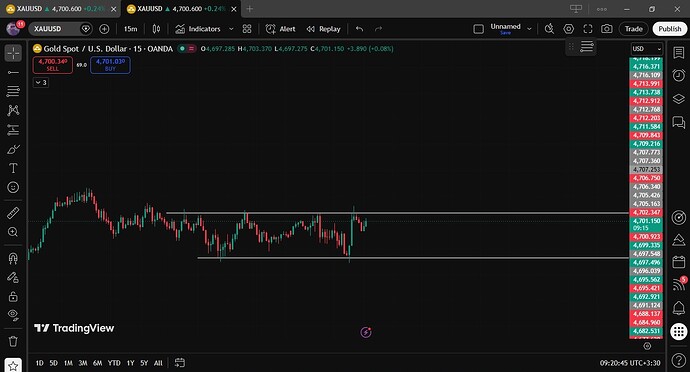Select the All date range

coord(158,363)
